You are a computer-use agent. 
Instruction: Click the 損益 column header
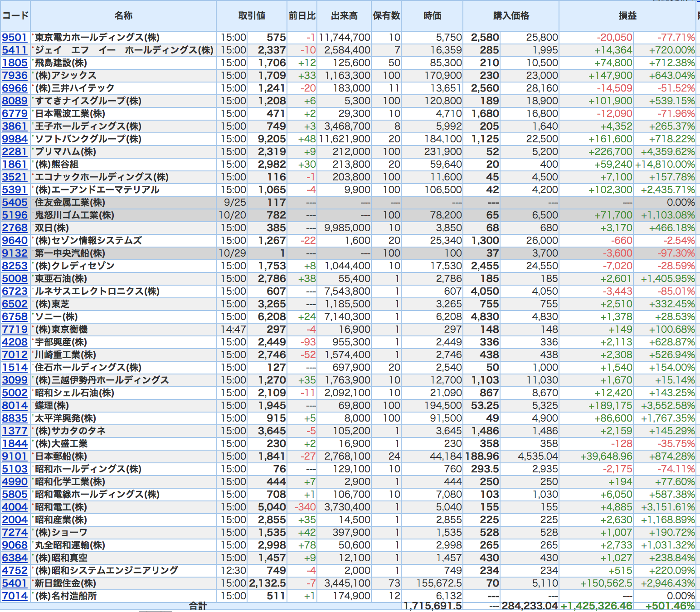point(627,16)
